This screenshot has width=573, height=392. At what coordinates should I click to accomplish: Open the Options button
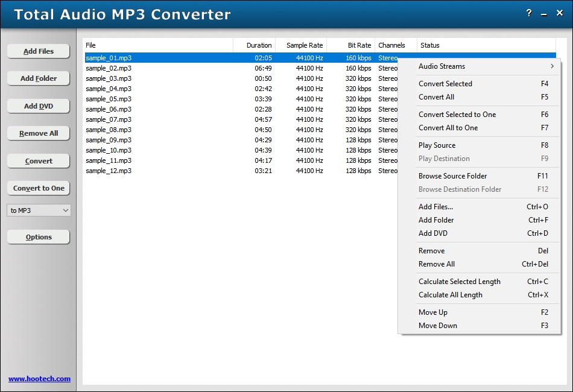pyautogui.click(x=39, y=237)
